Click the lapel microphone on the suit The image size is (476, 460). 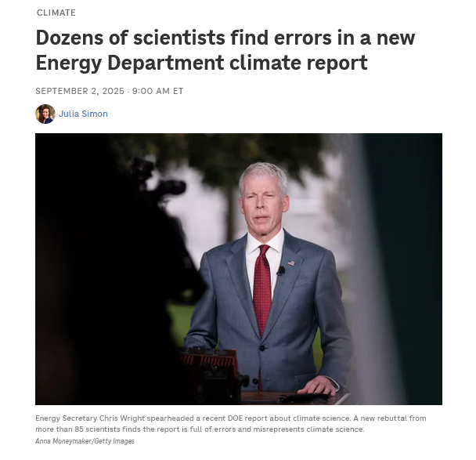click(281, 270)
